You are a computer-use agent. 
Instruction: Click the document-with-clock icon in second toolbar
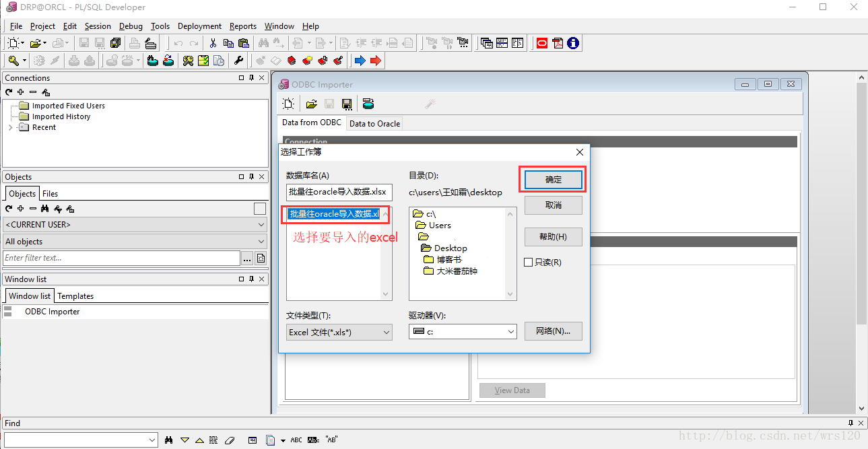219,61
